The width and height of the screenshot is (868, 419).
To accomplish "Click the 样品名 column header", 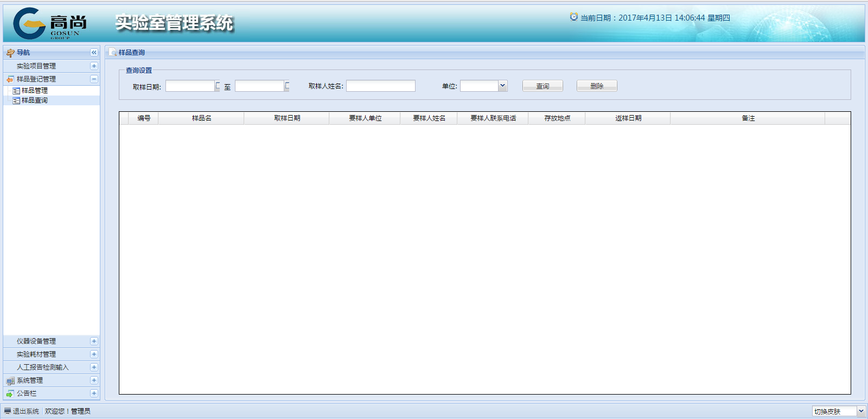I will click(201, 118).
